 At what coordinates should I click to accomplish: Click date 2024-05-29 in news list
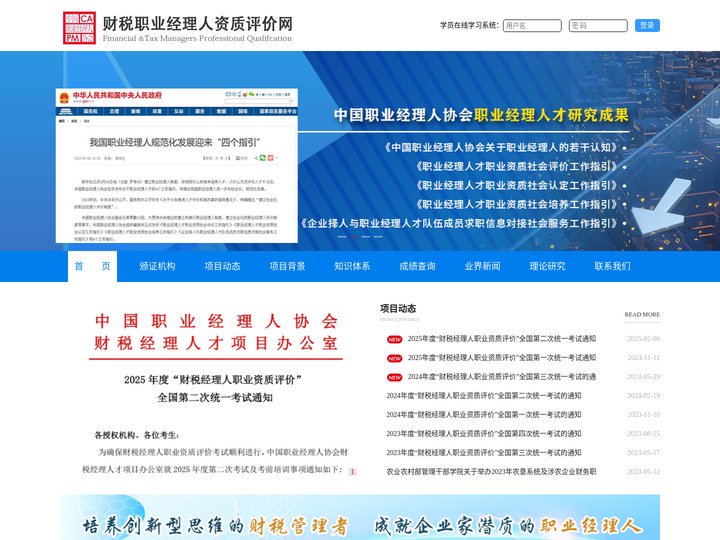[x=643, y=377]
